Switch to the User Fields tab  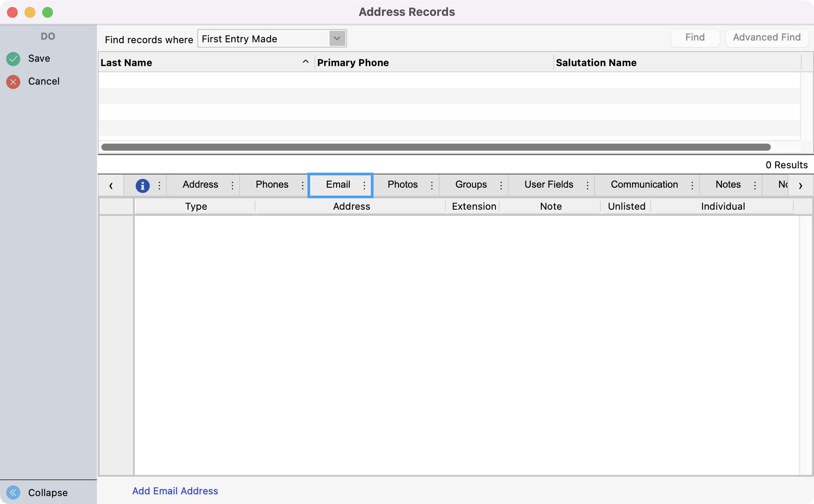[x=548, y=185]
